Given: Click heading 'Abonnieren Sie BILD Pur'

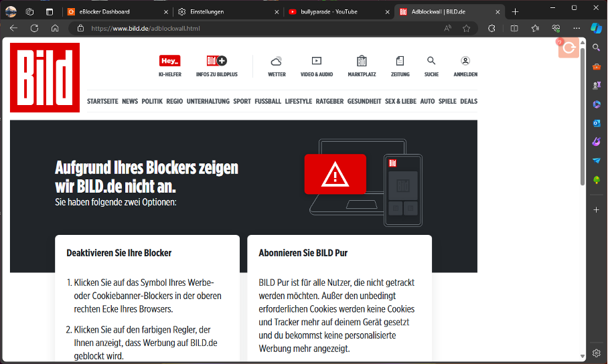Looking at the screenshot, I should pos(303,253).
